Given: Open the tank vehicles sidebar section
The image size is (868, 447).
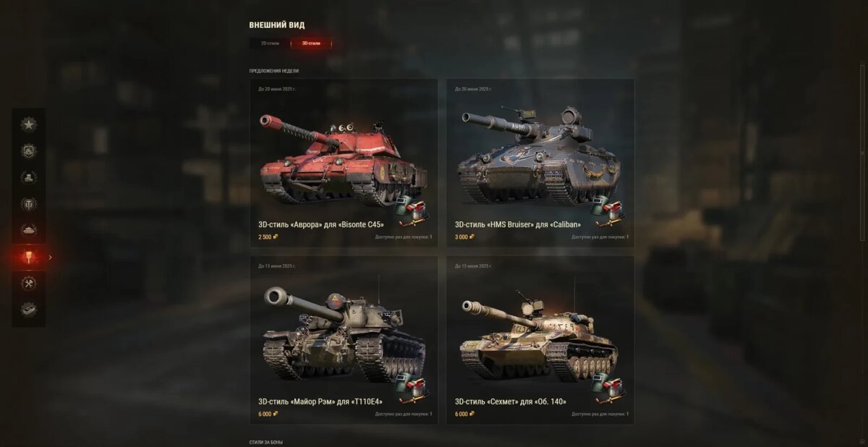Looking at the screenshot, I should pos(28,230).
